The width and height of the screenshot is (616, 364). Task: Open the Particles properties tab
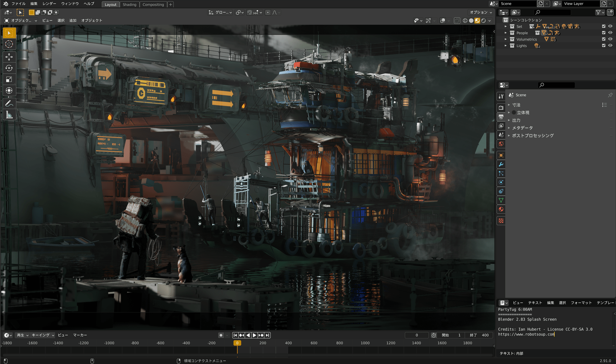pos(501,173)
